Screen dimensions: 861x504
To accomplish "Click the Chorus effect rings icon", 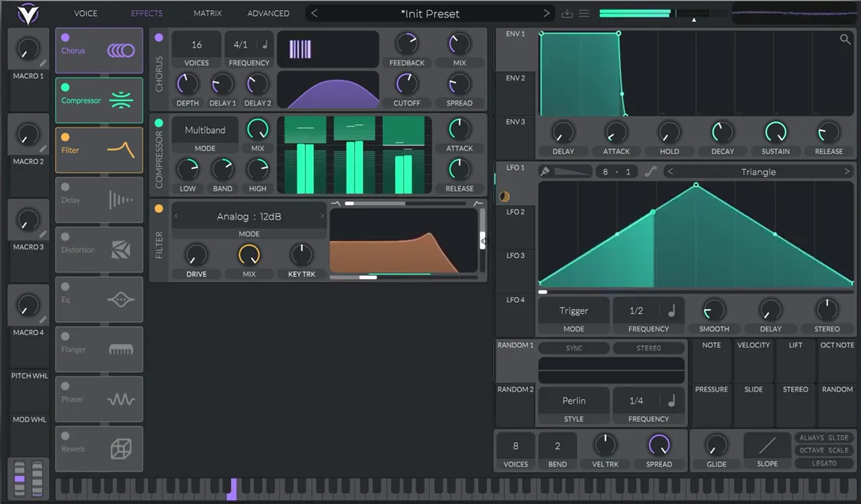I will click(x=120, y=50).
